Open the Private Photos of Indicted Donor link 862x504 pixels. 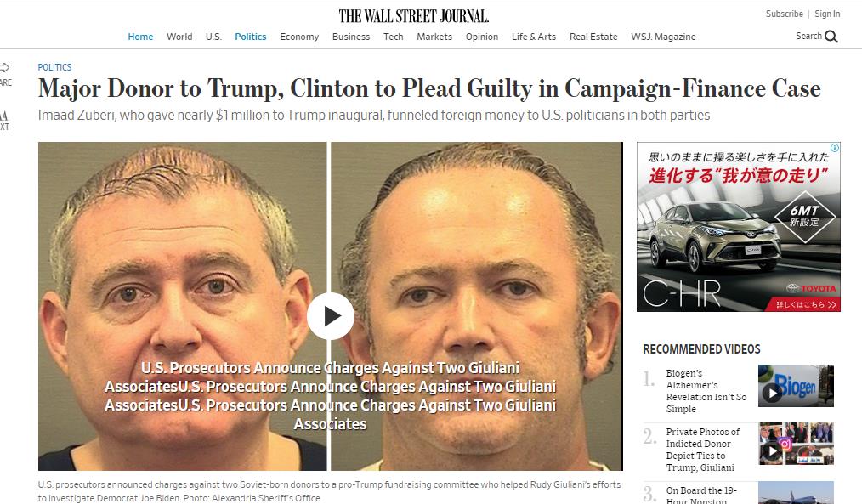tap(702, 450)
